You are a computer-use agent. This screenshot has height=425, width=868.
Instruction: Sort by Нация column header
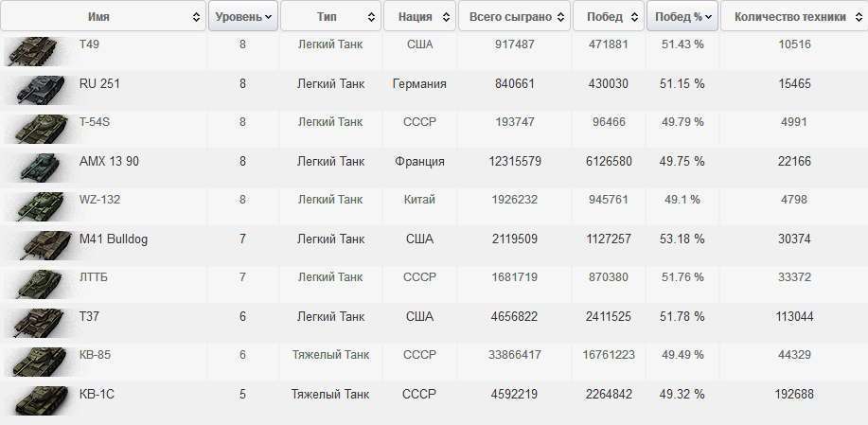click(x=417, y=16)
